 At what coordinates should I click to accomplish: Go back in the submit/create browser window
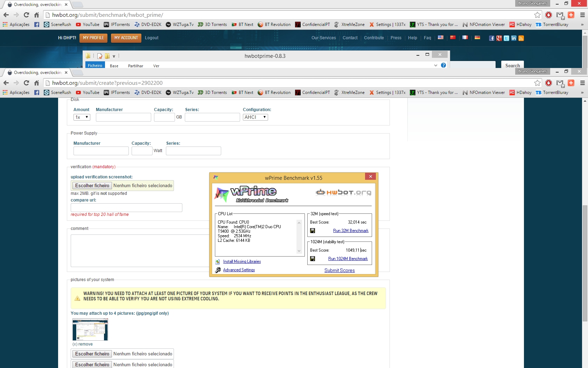pyautogui.click(x=6, y=83)
